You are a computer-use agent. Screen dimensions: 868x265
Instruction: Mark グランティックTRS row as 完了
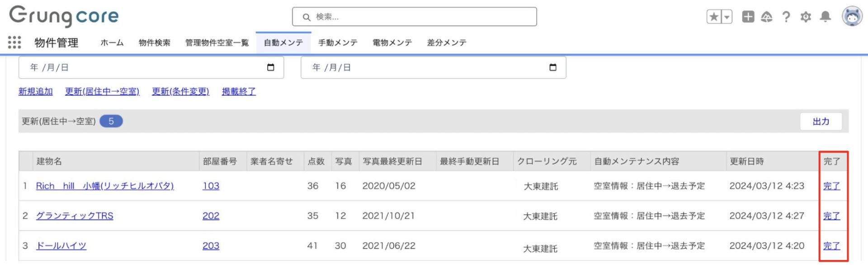coord(831,216)
